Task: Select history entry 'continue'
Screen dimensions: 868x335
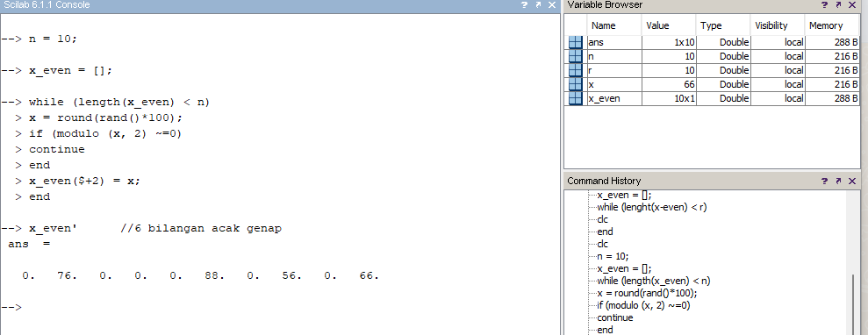Action: pos(615,317)
